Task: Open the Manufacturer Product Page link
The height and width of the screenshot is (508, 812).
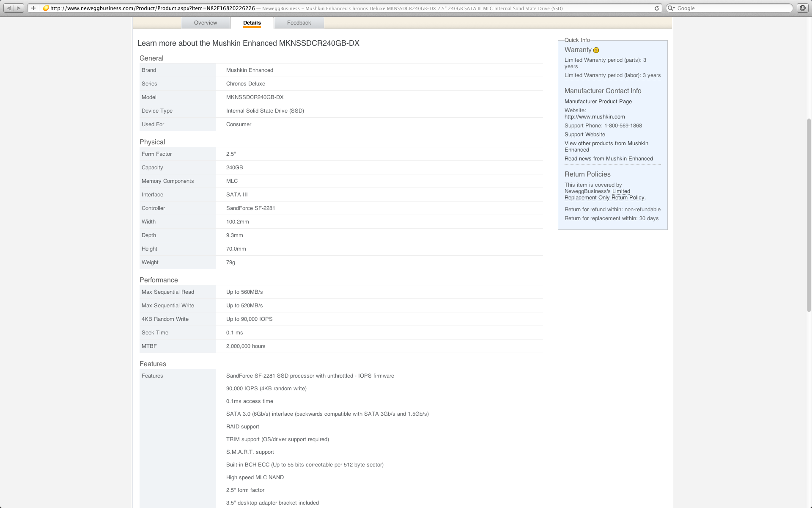Action: coord(598,102)
